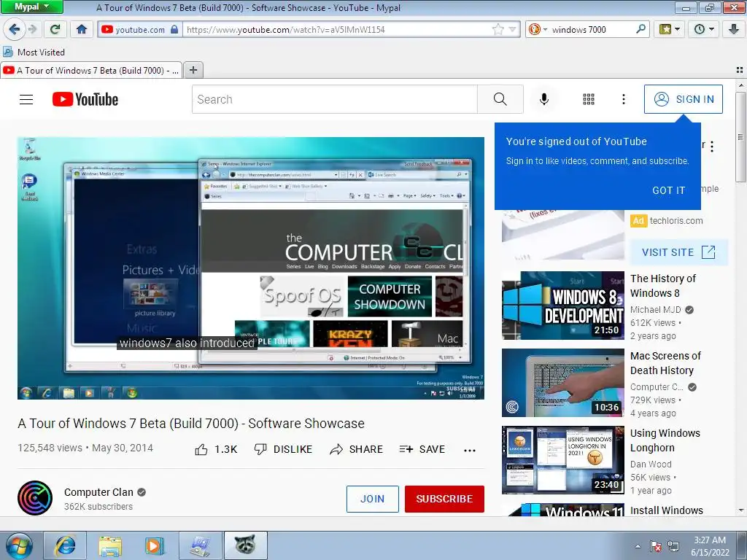Open Michael MJD channel name
Screen dimensions: 747x560
coord(656,309)
